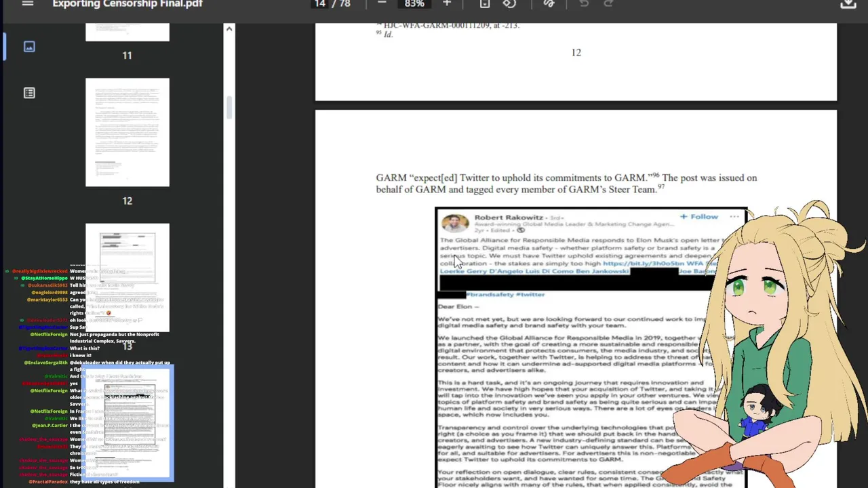
Task: Download the PDF file
Action: pos(848,4)
